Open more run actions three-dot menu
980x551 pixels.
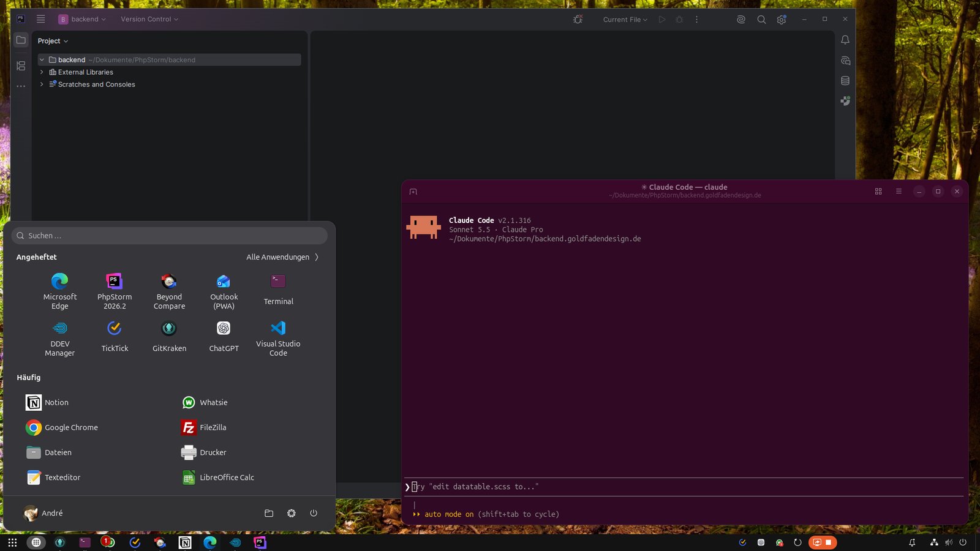click(696, 20)
